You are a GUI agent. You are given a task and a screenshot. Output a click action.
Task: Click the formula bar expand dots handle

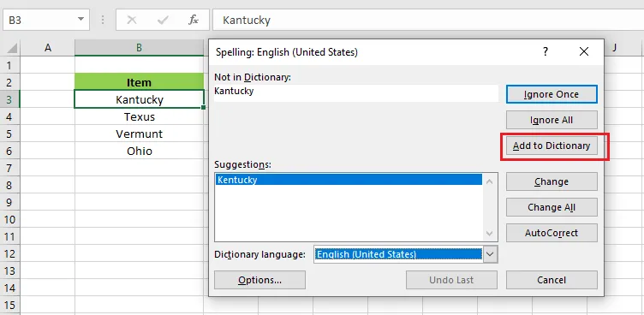tap(103, 20)
